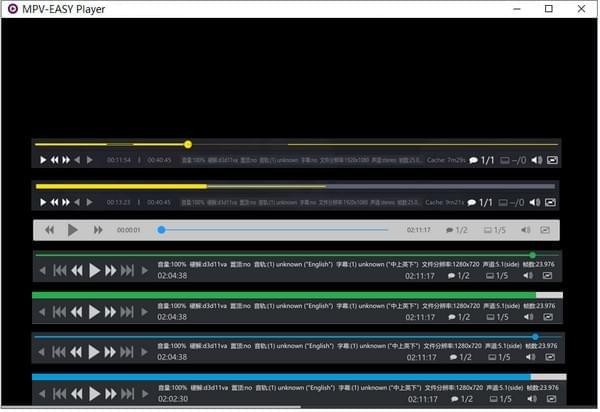Click previous chapter arrow in green thick-bar skin
The width and height of the screenshot is (600, 412).
pos(42,313)
